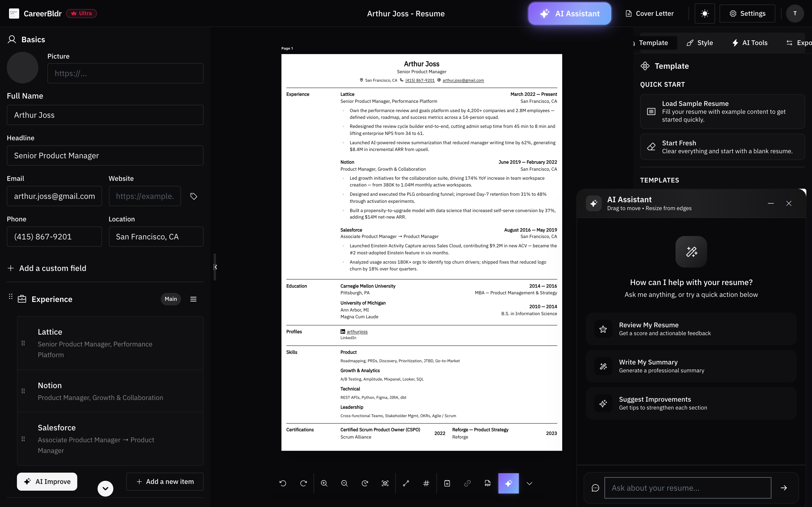Collapse the Experience section chevron
Image resolution: width=812 pixels, height=507 pixels.
[x=105, y=488]
